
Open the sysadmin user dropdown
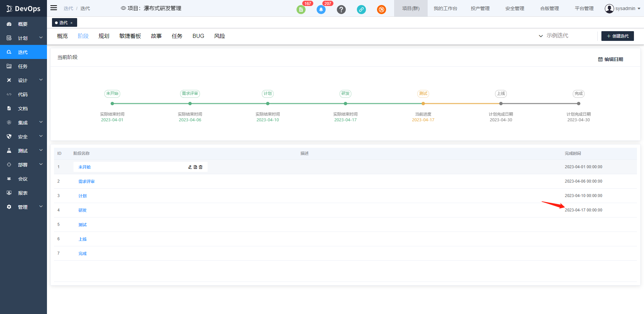tap(622, 8)
